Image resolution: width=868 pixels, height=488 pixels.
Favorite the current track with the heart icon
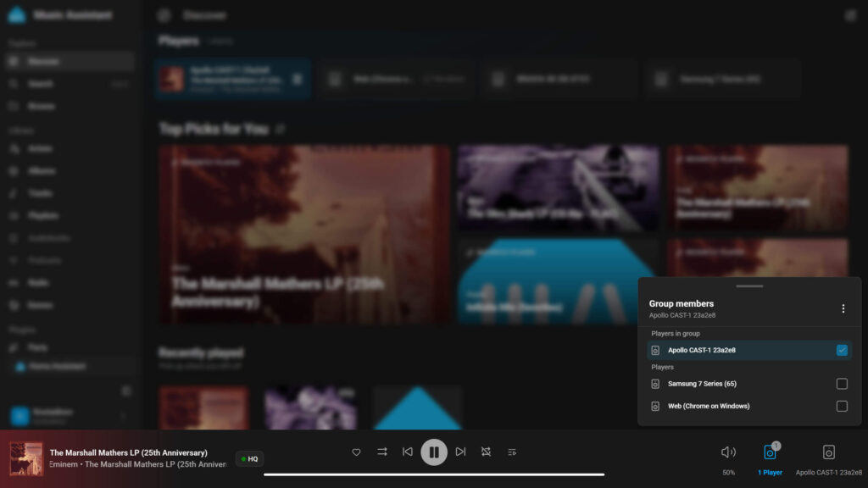tap(356, 452)
